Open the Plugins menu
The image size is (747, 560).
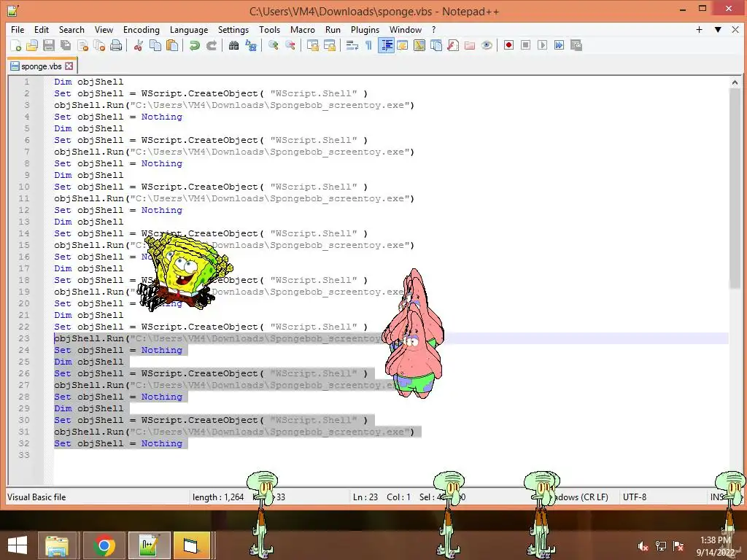365,29
